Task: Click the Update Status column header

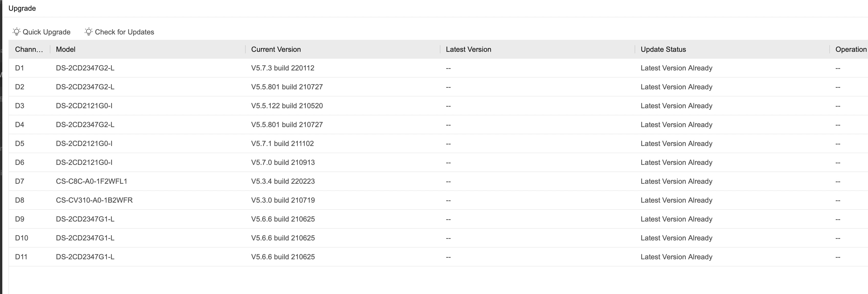Action: click(663, 50)
